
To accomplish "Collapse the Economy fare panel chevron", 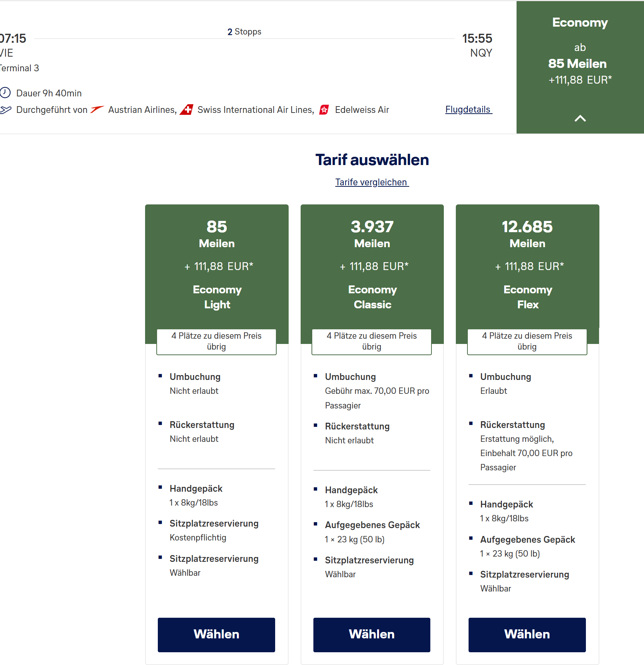I will [580, 119].
